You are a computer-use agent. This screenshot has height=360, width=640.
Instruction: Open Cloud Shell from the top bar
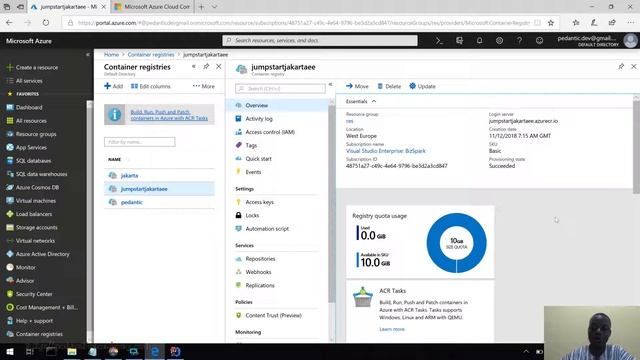click(x=439, y=40)
